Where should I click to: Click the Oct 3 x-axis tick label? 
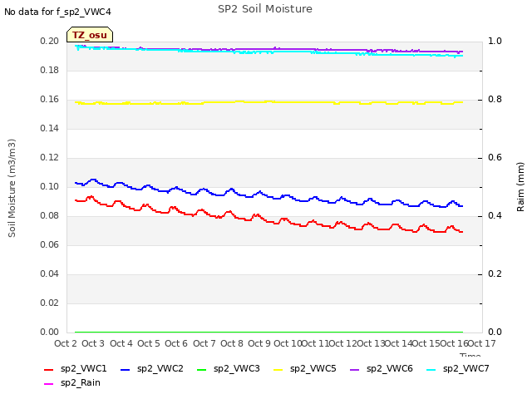pos(93,343)
